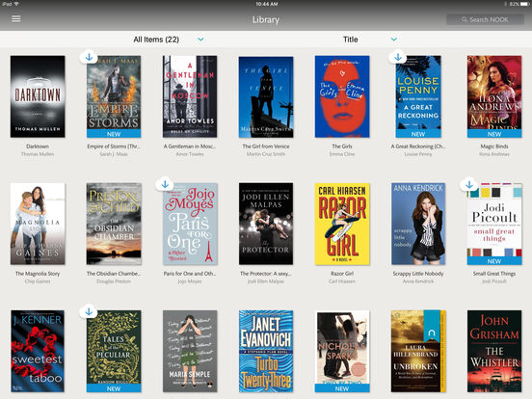Open A Gentleman in Moscow cover
The image size is (532, 399).
coord(190,96)
